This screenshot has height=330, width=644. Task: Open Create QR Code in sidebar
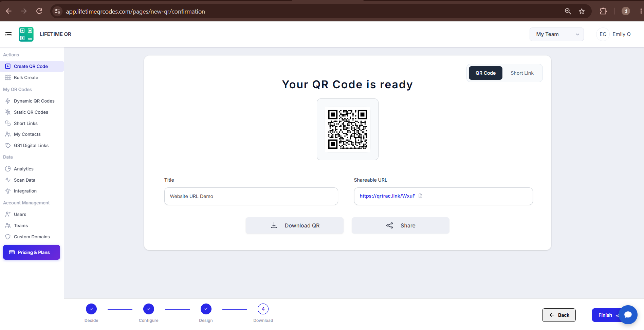click(32, 66)
